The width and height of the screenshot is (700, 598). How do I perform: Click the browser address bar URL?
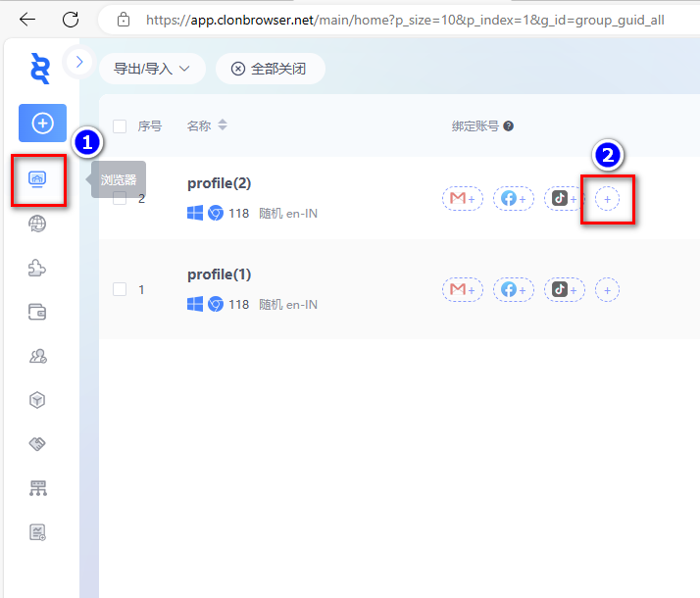[404, 20]
